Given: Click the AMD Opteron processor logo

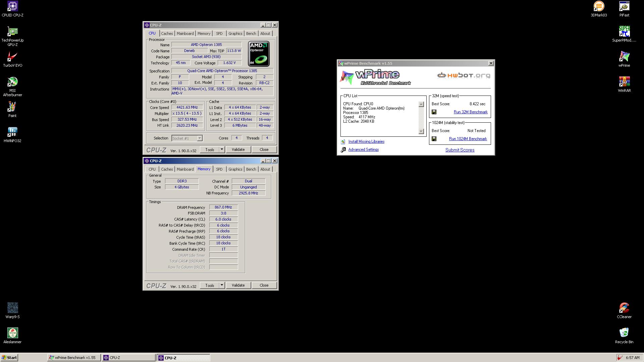Looking at the screenshot, I should click(259, 54).
